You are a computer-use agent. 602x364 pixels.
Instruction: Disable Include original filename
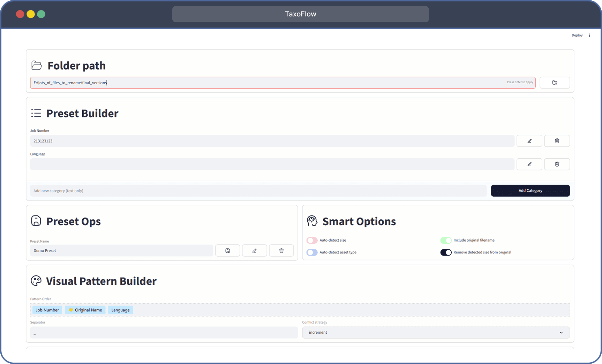446,240
